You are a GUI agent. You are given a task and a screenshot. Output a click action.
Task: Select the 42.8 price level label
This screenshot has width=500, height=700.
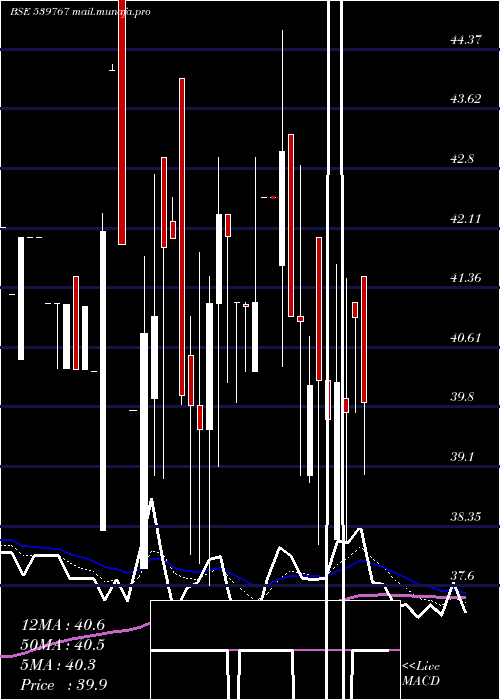coord(462,159)
